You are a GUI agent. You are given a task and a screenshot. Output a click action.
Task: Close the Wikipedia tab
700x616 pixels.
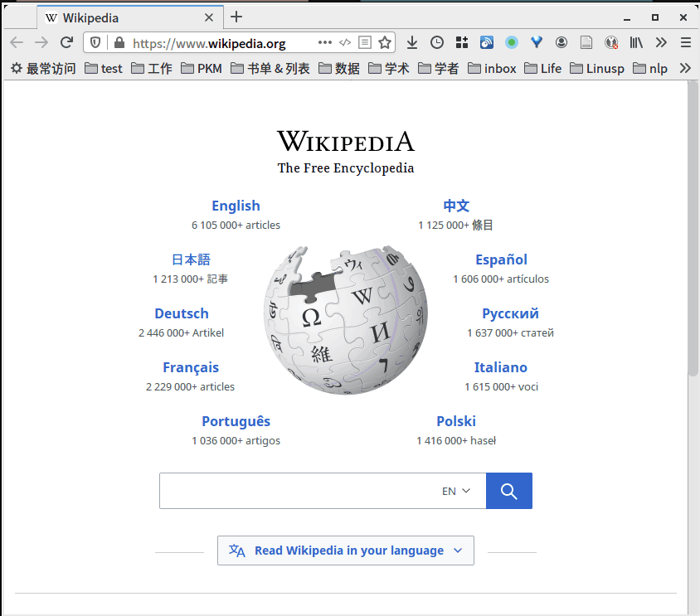click(208, 17)
